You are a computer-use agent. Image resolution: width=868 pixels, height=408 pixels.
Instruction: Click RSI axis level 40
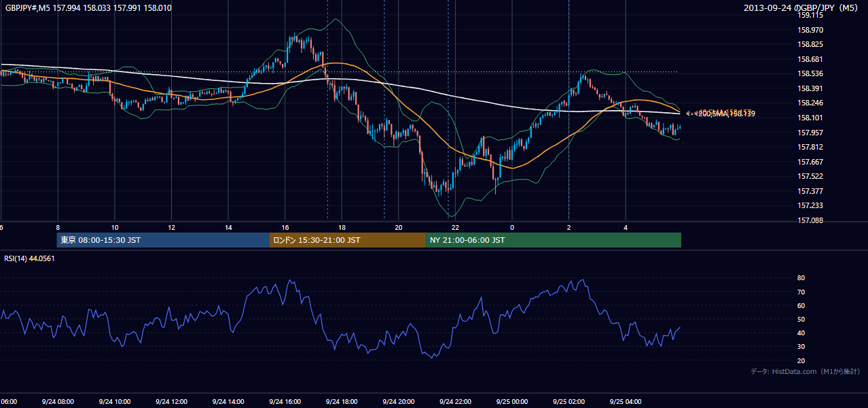801,333
